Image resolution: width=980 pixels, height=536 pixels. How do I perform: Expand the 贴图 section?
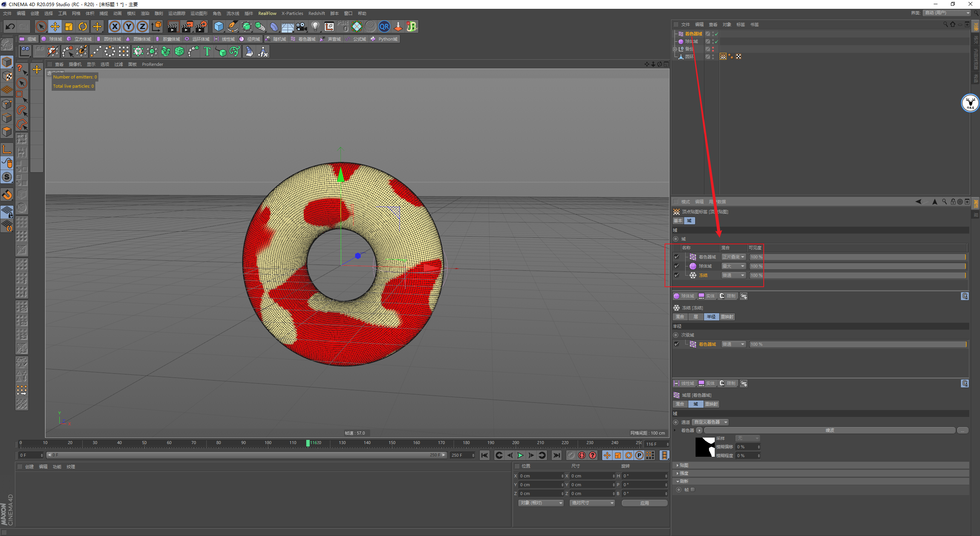pyautogui.click(x=683, y=465)
